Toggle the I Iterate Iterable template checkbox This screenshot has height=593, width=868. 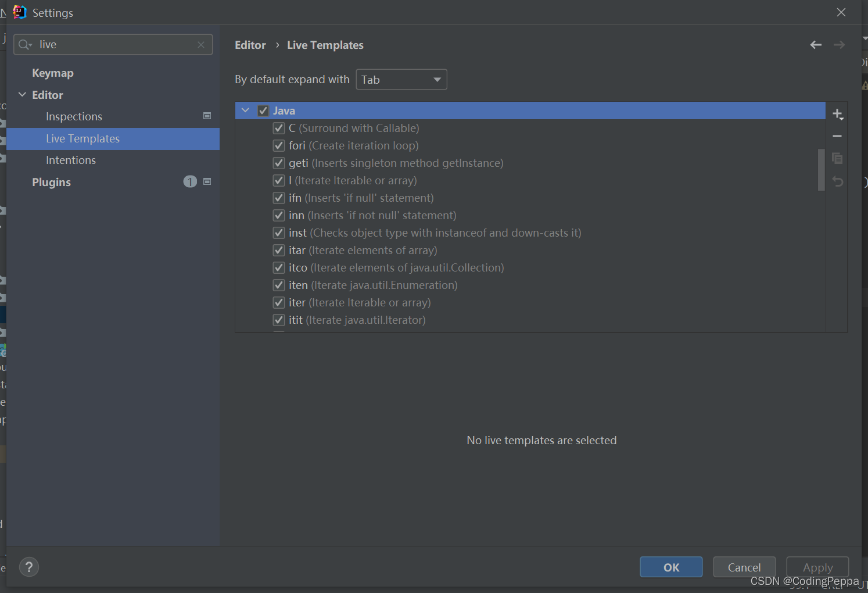pyautogui.click(x=279, y=180)
